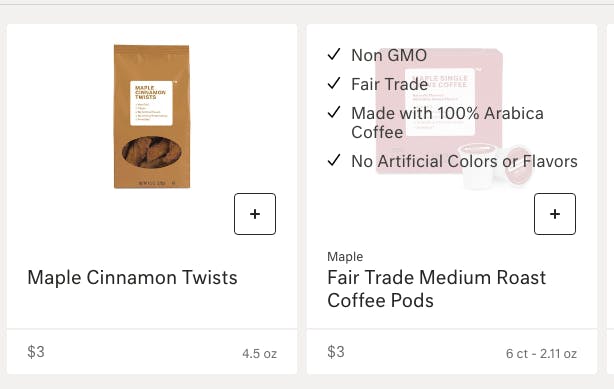Open the faded coffee pods box image
The image size is (614, 389).
pyautogui.click(x=453, y=119)
